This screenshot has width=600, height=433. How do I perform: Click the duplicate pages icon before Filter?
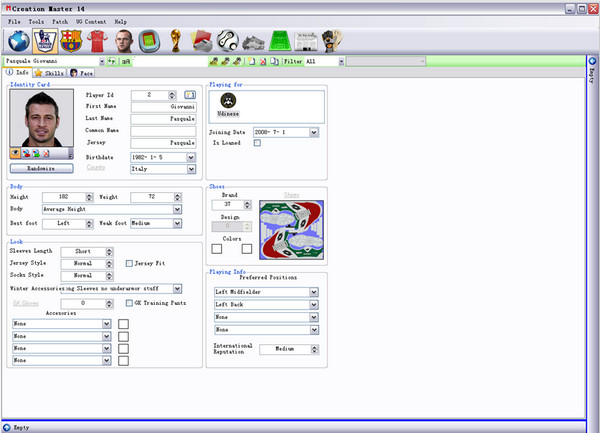tap(274, 61)
